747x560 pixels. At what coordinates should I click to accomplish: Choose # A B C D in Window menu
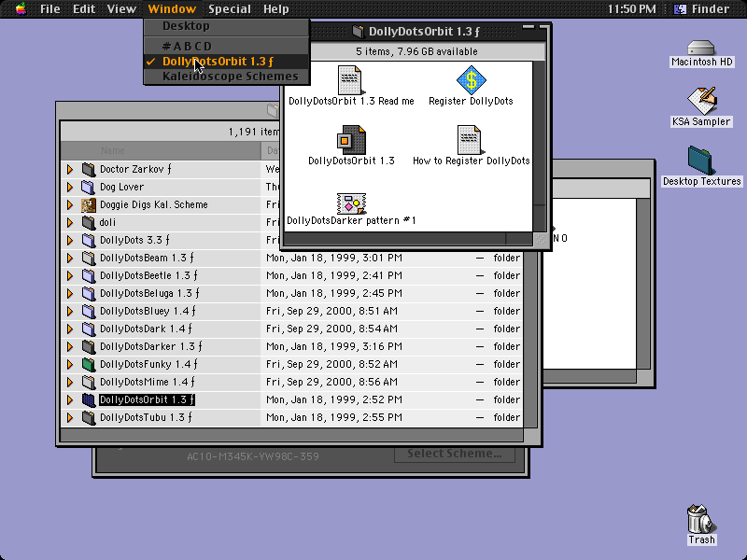coord(227,46)
